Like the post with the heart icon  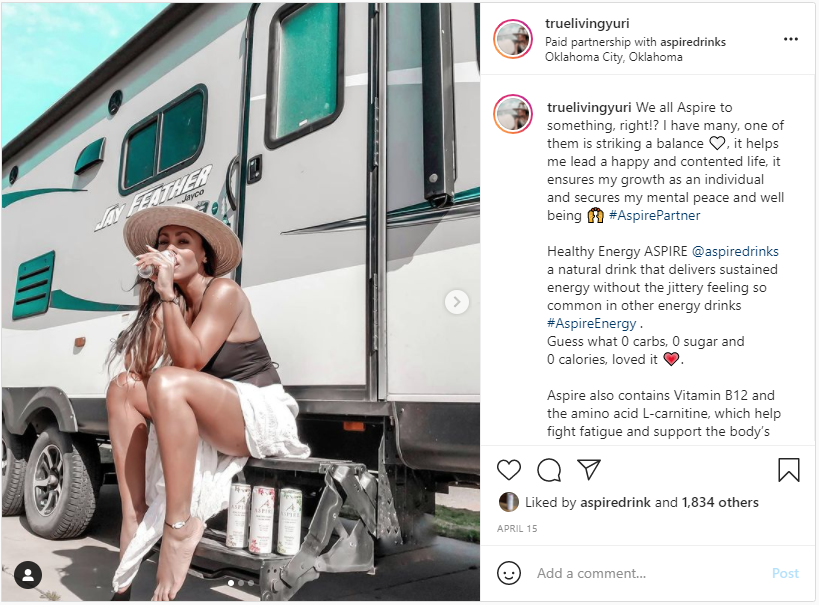[x=509, y=469]
